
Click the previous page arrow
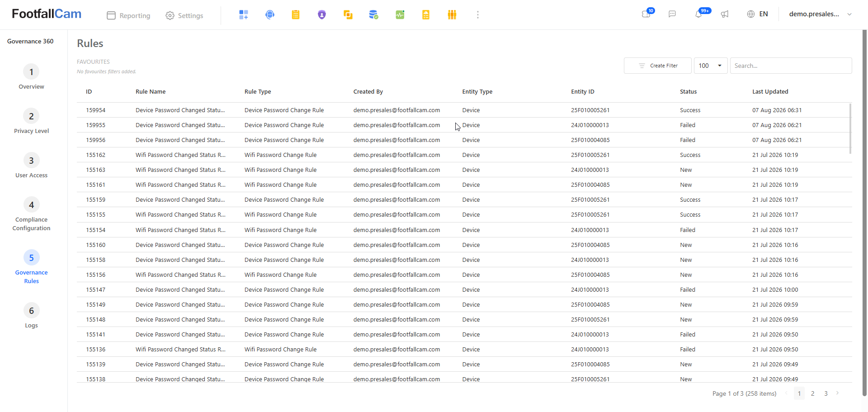[786, 393]
